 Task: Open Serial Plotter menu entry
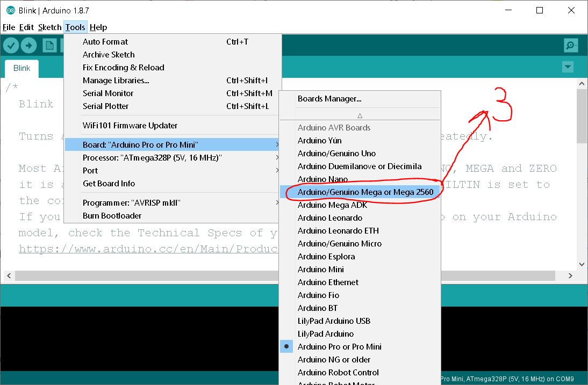(173, 106)
